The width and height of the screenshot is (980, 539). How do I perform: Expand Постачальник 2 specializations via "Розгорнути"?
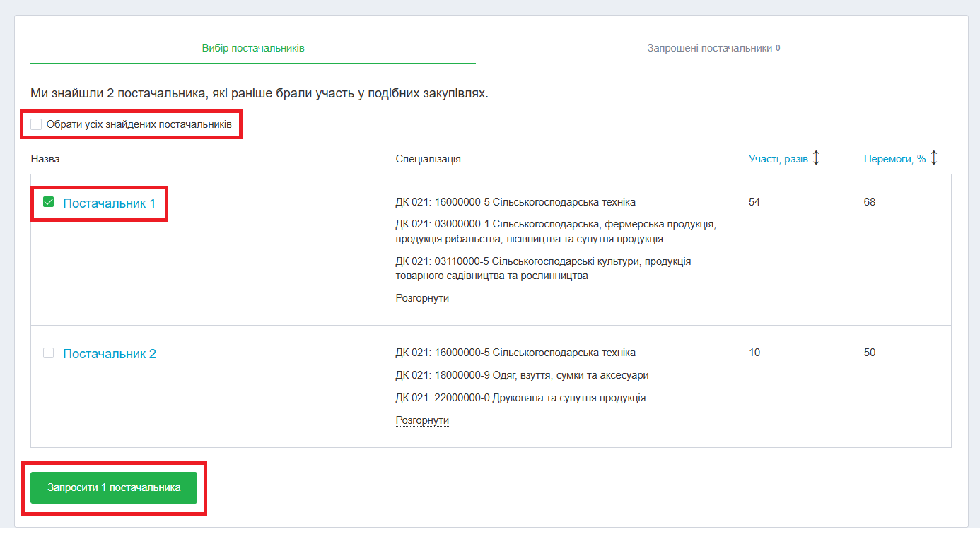[422, 420]
